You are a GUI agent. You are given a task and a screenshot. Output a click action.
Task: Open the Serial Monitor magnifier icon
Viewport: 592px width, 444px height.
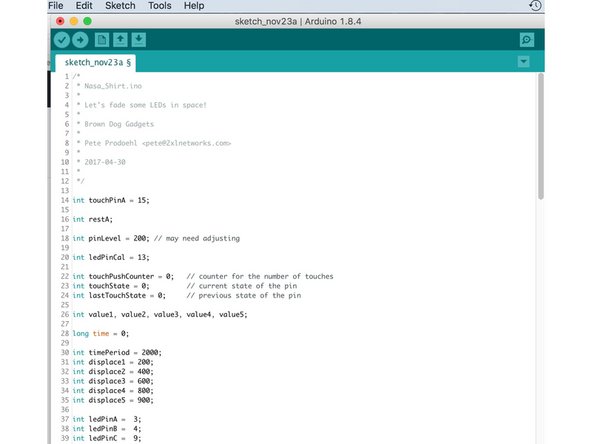527,40
